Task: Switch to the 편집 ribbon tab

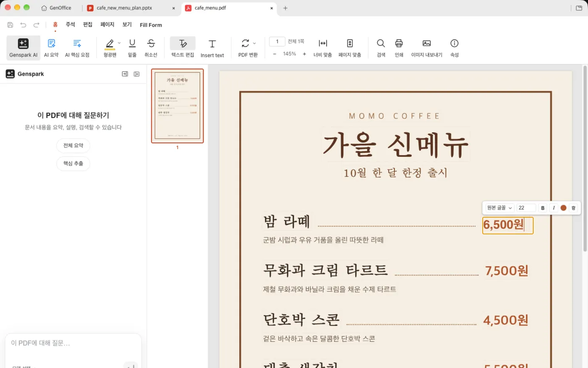Action: tap(88, 25)
